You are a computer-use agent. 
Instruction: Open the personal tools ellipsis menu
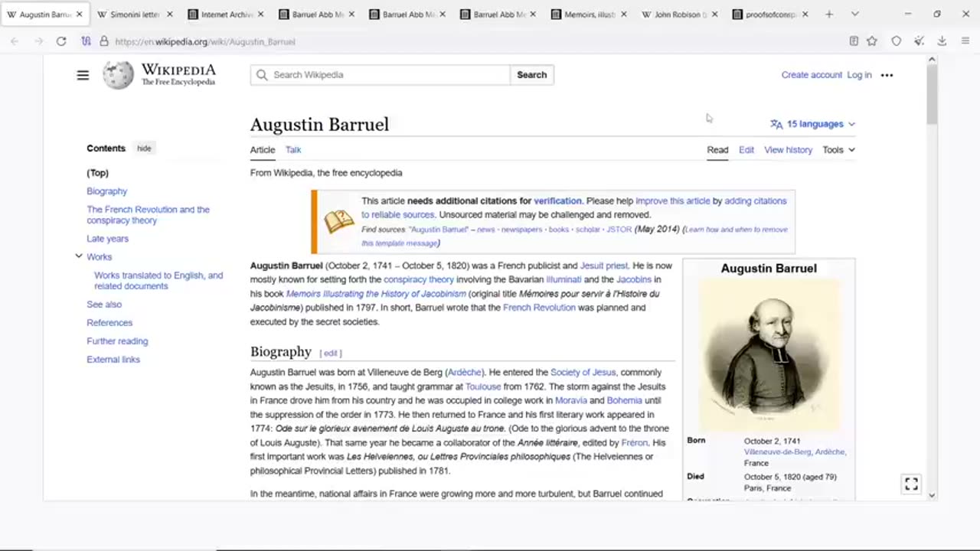(x=887, y=75)
